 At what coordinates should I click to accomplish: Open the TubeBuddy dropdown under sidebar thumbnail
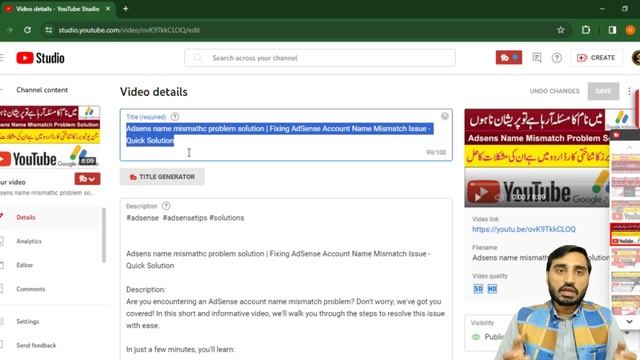[x=87, y=179]
